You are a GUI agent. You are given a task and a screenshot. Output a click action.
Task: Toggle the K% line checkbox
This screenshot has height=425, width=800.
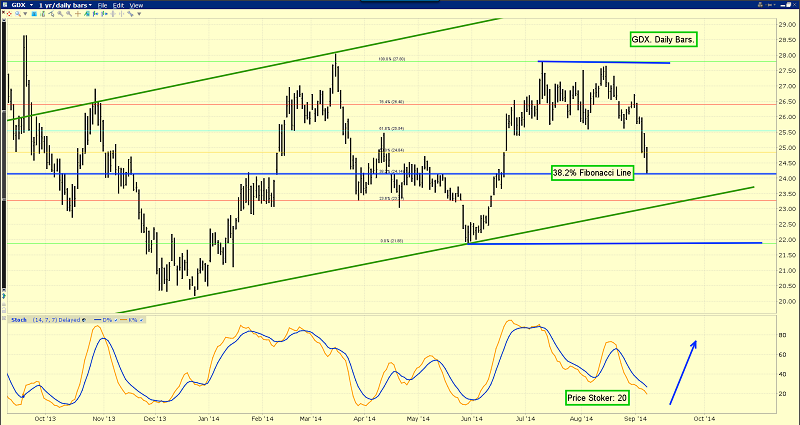141,320
